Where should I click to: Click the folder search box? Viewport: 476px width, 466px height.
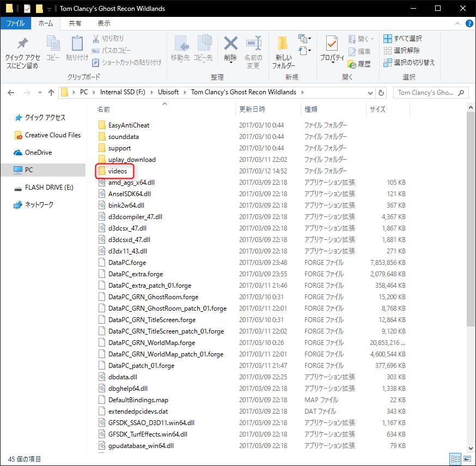pyautogui.click(x=431, y=93)
